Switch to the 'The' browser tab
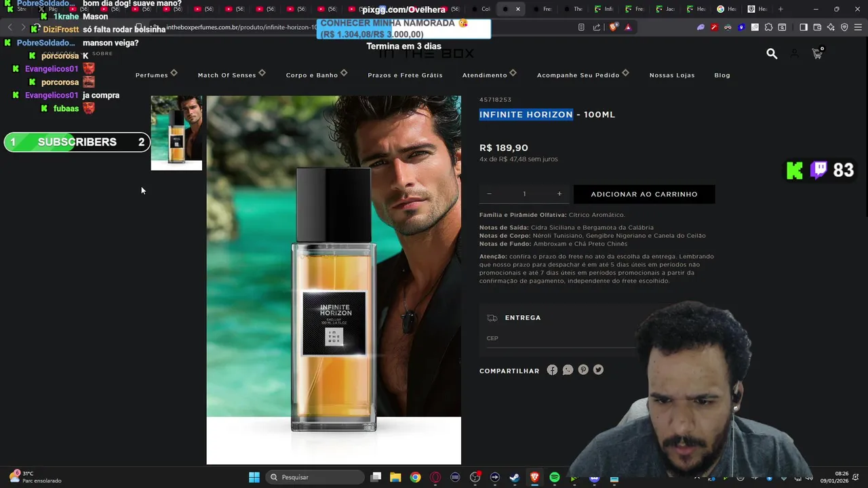 pyautogui.click(x=575, y=9)
